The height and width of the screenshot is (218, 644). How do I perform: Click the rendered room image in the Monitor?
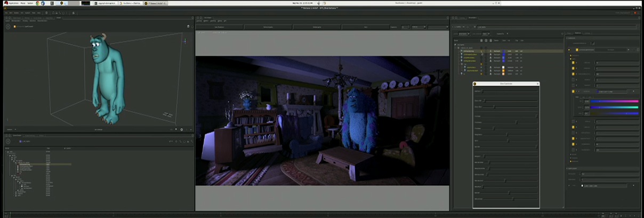(x=322, y=121)
